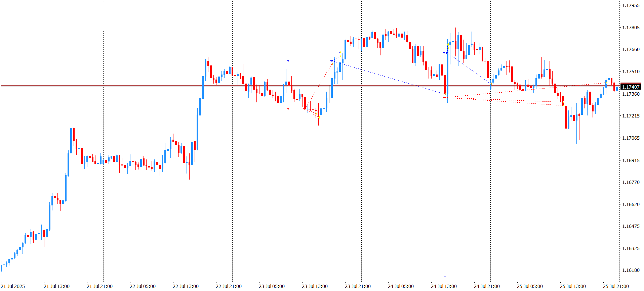The image size is (644, 291).
Task: Click the 1.16325 price axis label
Action: (631, 248)
